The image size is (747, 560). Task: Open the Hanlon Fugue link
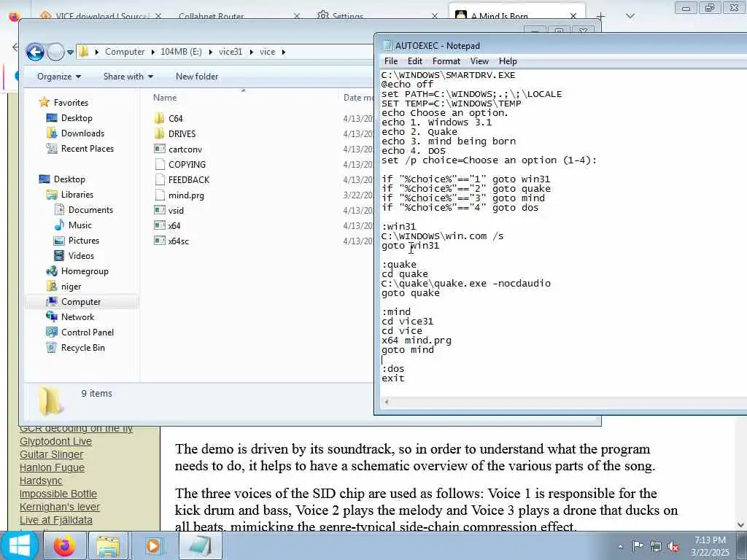point(52,467)
